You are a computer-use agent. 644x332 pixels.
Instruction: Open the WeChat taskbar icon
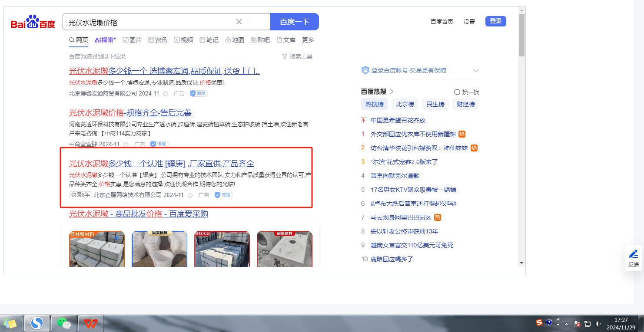(64, 323)
